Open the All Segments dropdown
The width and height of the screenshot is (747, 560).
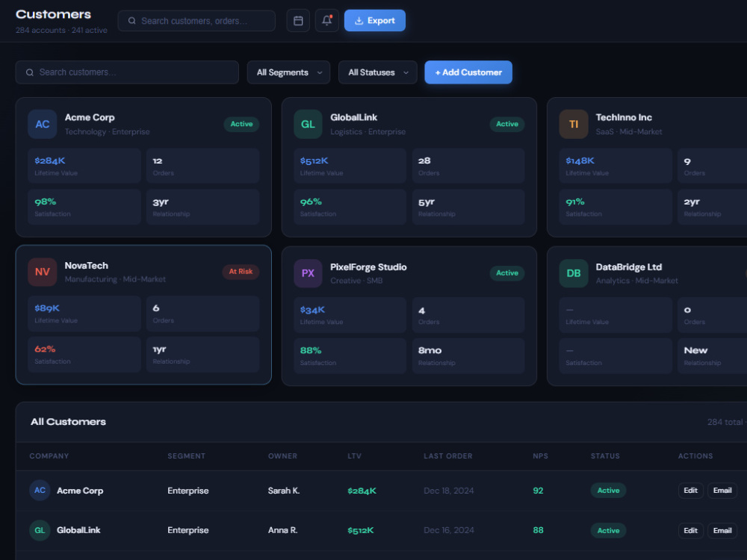click(x=288, y=72)
